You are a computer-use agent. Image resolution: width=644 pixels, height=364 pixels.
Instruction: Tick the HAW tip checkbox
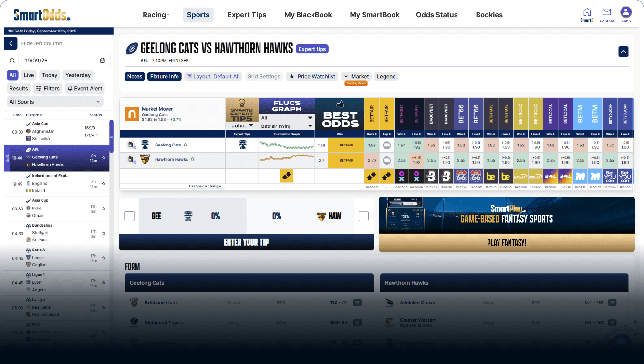coord(364,217)
